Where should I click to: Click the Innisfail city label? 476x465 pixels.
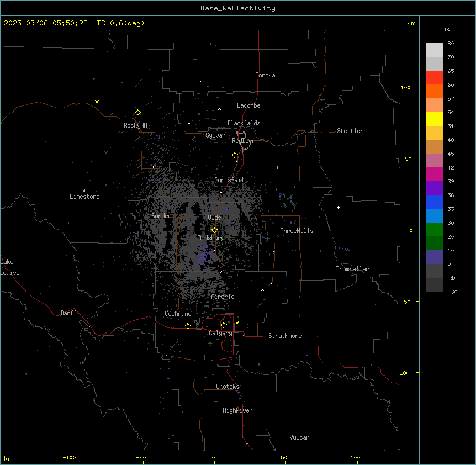tap(229, 180)
